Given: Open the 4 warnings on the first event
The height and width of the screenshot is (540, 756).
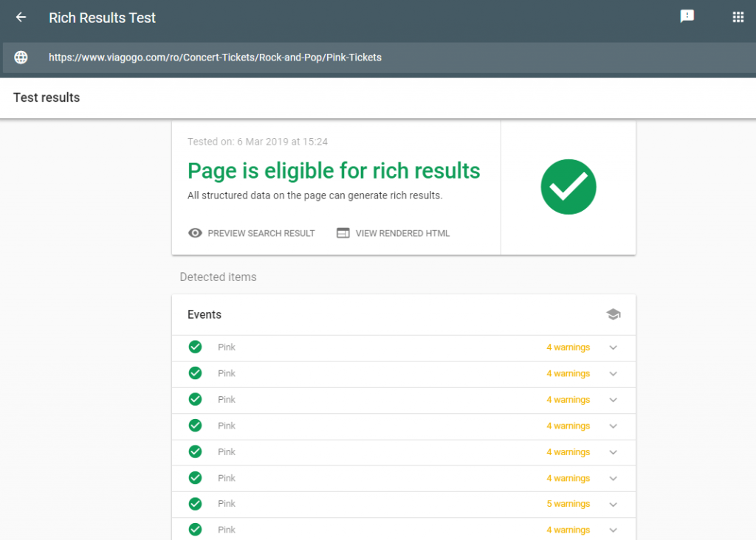Looking at the screenshot, I should 568,347.
